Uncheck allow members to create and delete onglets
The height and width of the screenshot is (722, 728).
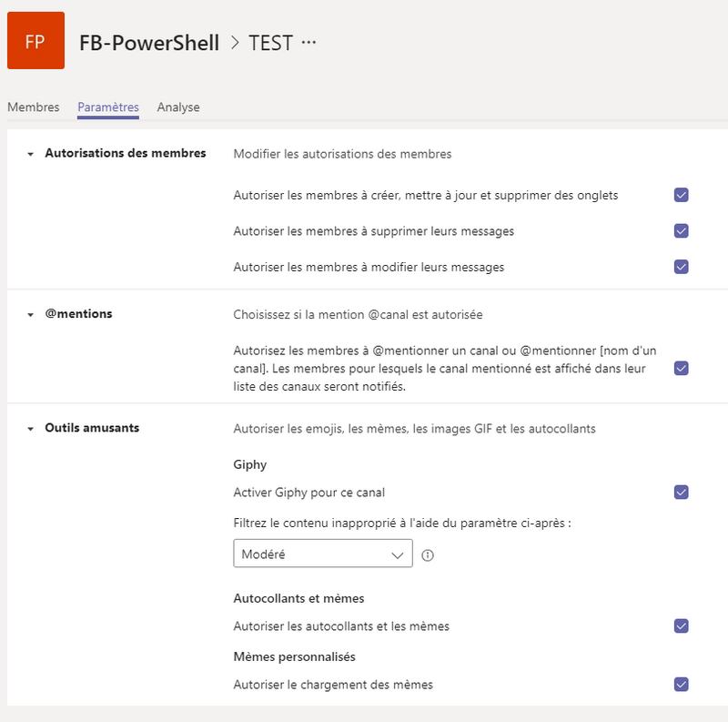681,195
